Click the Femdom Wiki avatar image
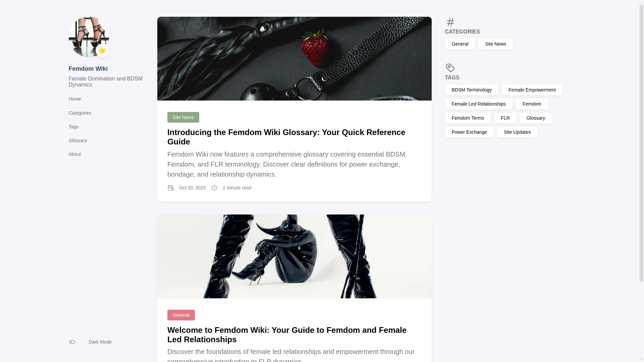 coord(89,37)
